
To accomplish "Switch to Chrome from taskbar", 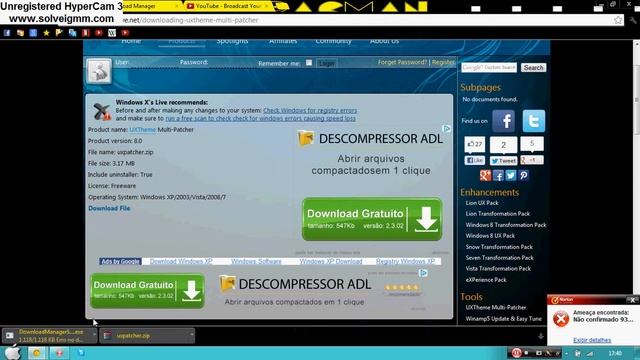I will 36,353.
